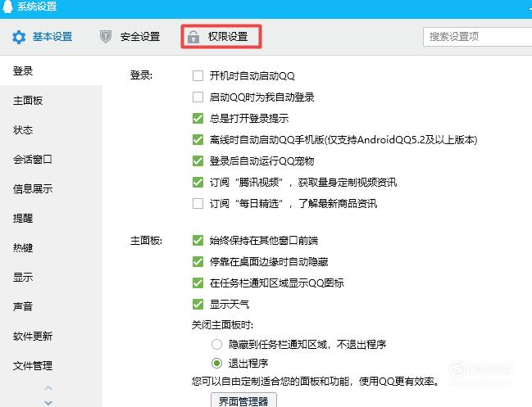Switch to the 权限设置 tab

(x=221, y=37)
